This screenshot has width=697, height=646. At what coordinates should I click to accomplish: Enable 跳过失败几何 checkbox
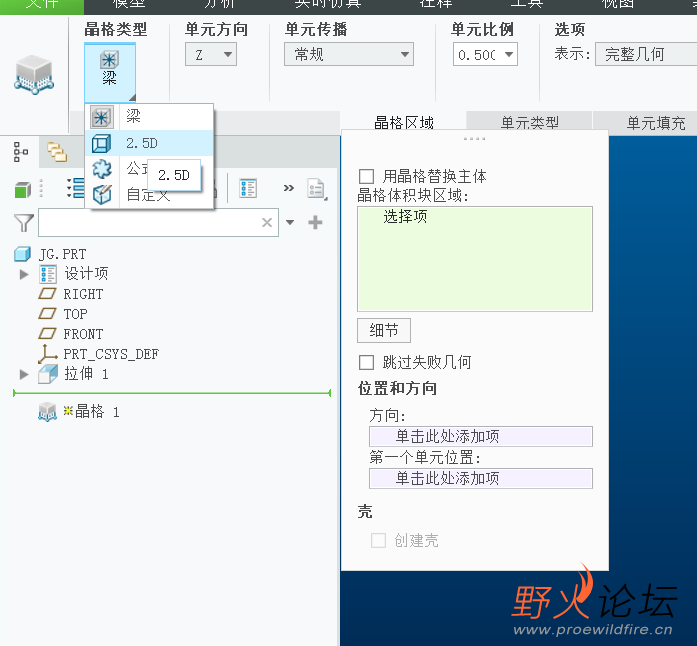[x=366, y=362]
